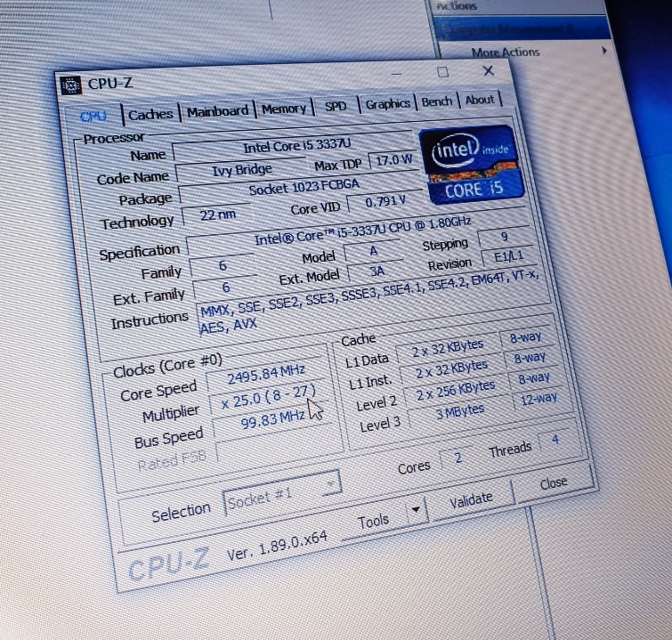This screenshot has height=640, width=672.
Task: Click the CPU-Z icon in the title bar
Action: click(x=71, y=87)
